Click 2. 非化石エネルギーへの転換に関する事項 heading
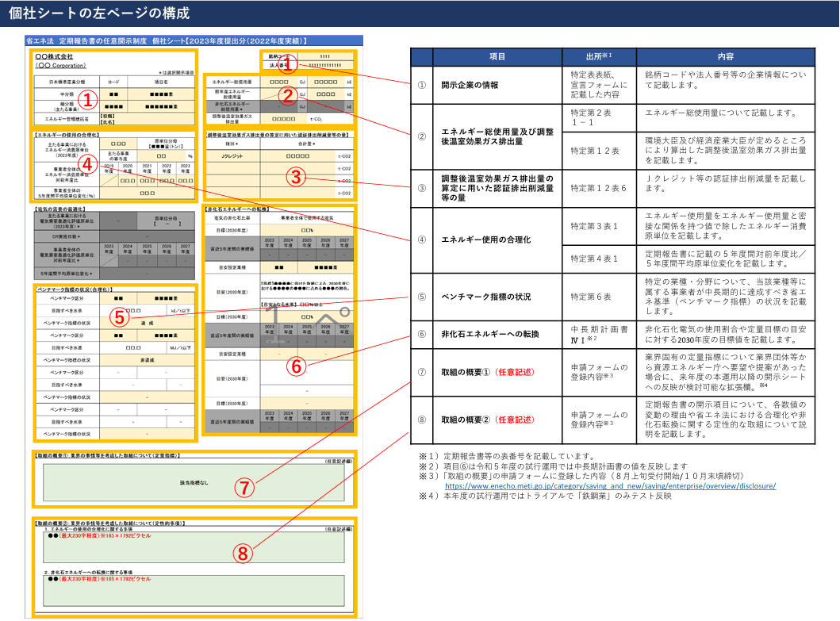The image size is (840, 621). click(x=88, y=573)
